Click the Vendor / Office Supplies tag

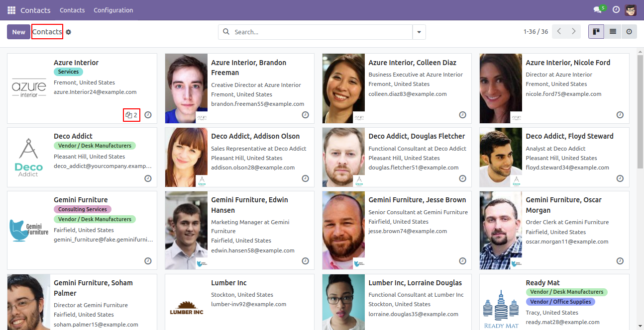coord(560,302)
